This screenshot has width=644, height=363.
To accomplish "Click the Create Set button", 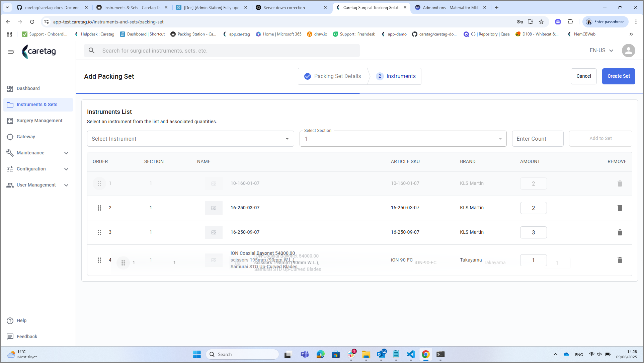I will (x=618, y=76).
